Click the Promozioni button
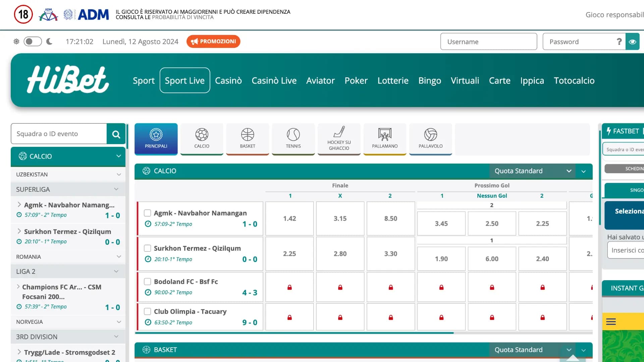This screenshot has height=362, width=644. click(213, 42)
